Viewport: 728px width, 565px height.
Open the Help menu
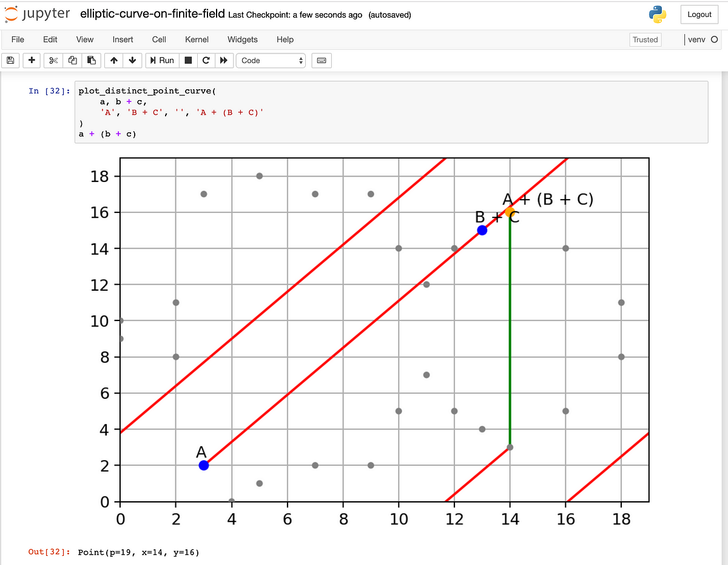pyautogui.click(x=285, y=39)
